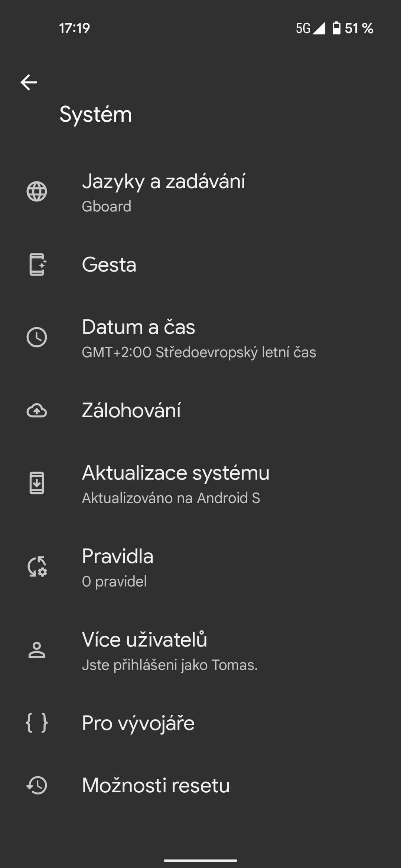Screen dimensions: 401x868
Task: Open the Gesta menu item
Action: pyautogui.click(x=109, y=265)
